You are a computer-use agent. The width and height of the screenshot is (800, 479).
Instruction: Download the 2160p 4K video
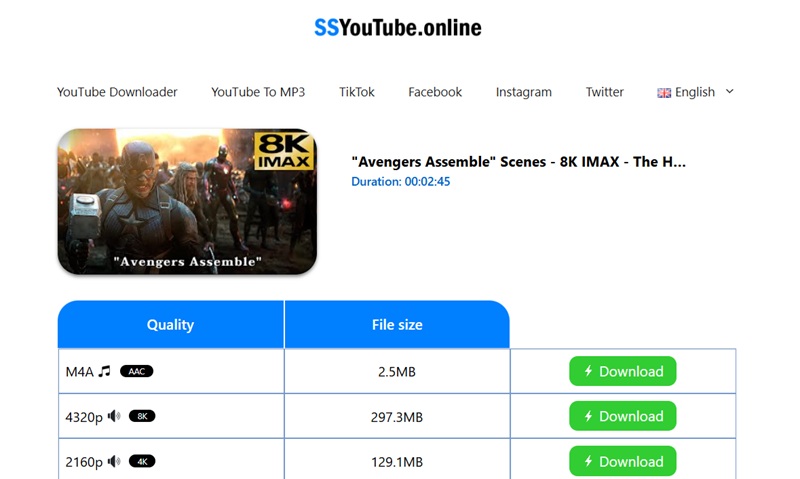point(623,461)
